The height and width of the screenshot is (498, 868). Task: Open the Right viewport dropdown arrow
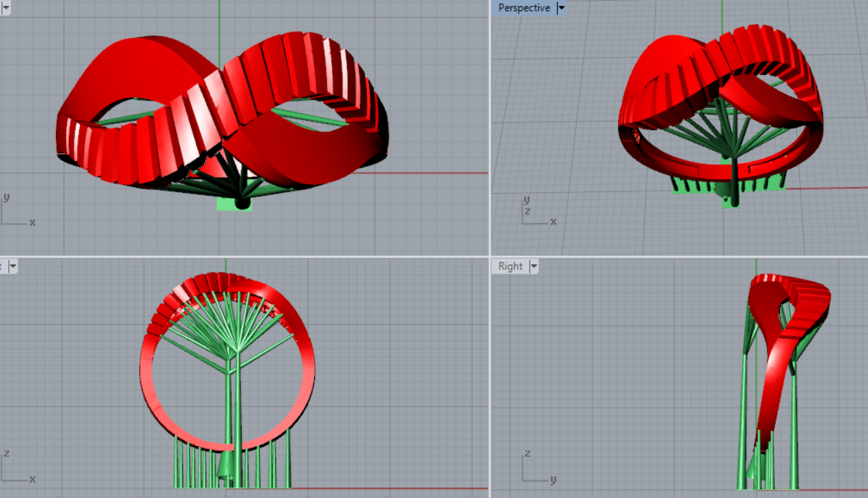click(533, 267)
